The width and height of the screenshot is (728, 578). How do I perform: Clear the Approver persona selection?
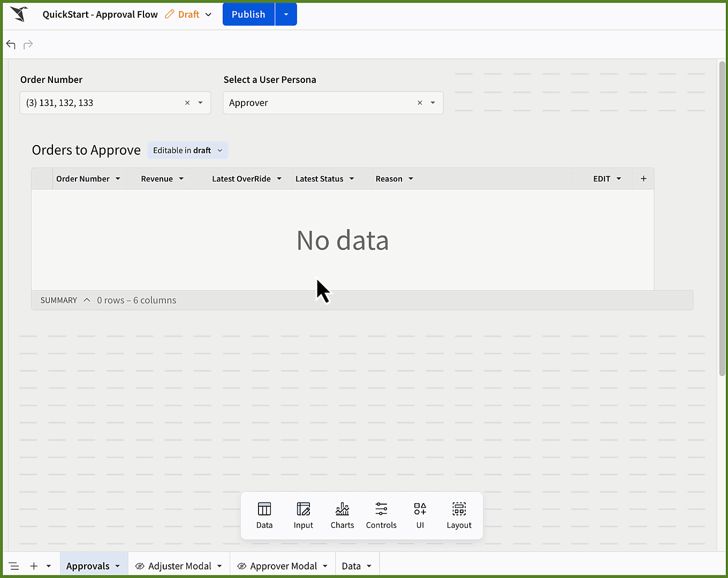pyautogui.click(x=420, y=103)
